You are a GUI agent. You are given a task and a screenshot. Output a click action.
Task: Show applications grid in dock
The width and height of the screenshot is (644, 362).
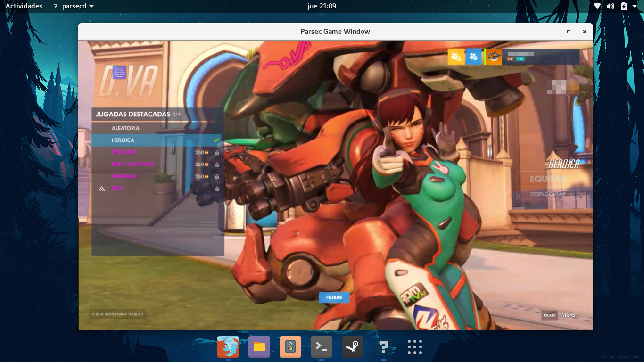tap(415, 347)
